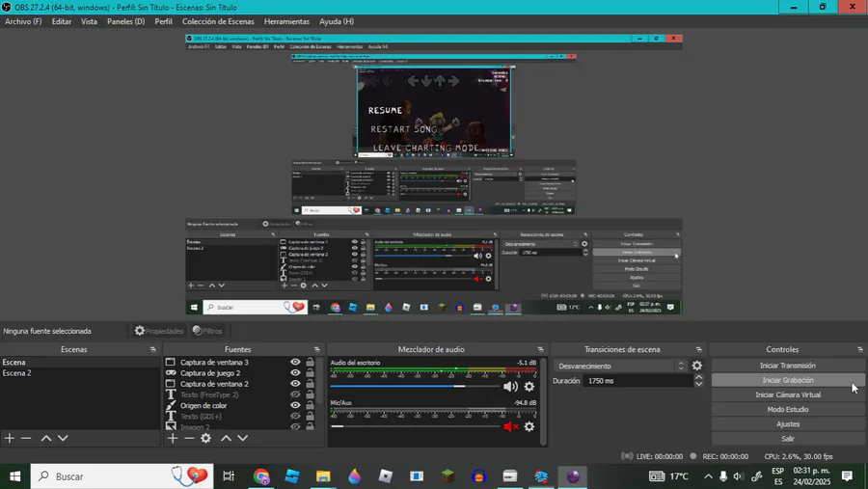Show Texto (GDI+) source
Screen dimensions: 868x489
point(296,417)
